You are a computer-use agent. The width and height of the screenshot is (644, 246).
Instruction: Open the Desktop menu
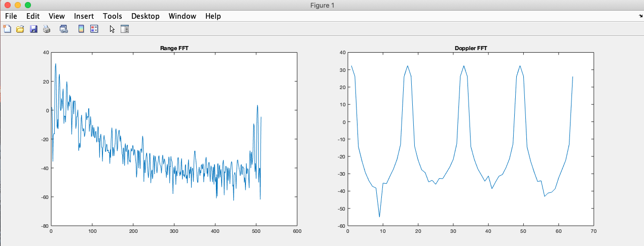(146, 16)
